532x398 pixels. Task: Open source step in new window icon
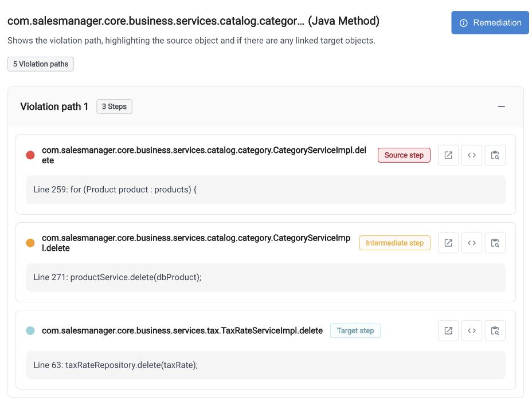tap(448, 155)
